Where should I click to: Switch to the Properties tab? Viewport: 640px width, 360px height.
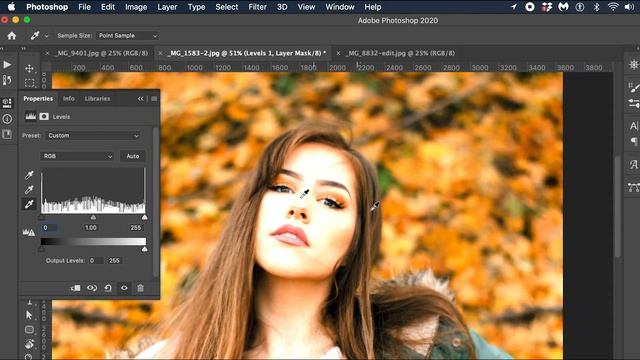(x=38, y=99)
